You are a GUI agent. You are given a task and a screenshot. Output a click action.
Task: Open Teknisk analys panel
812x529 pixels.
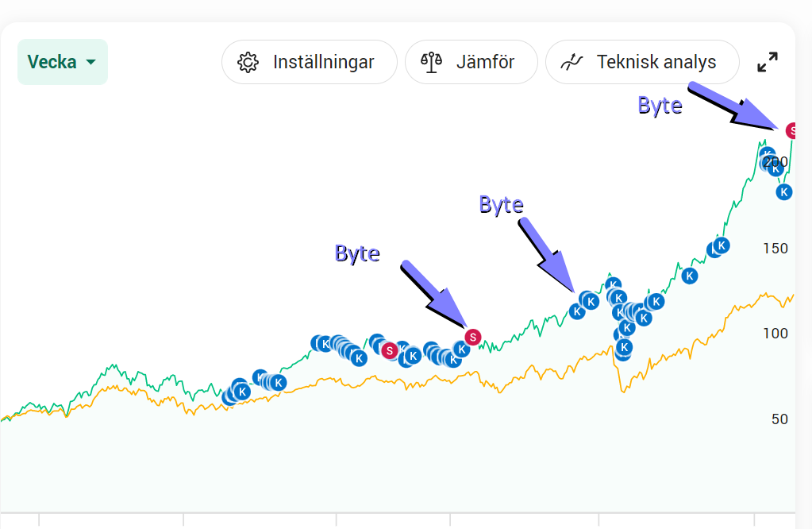coord(642,62)
